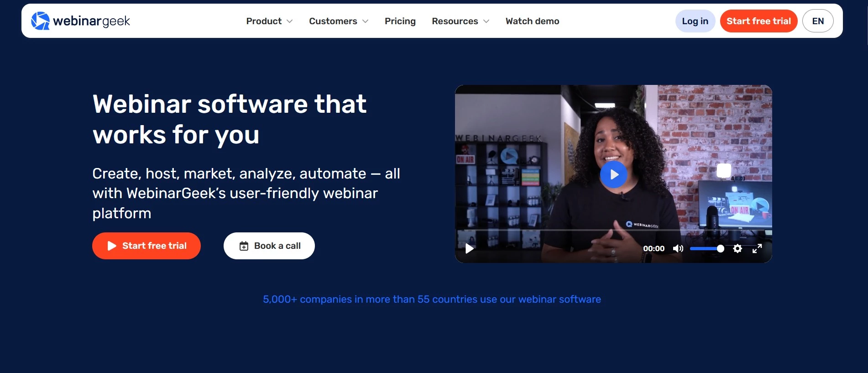Open the Watch demo link

[x=532, y=21]
